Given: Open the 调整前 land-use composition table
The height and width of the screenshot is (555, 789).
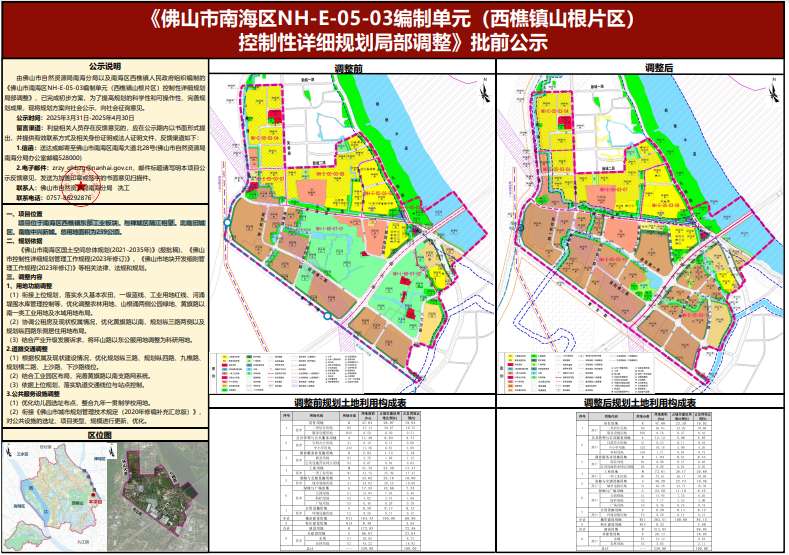Looking at the screenshot, I should (350, 481).
